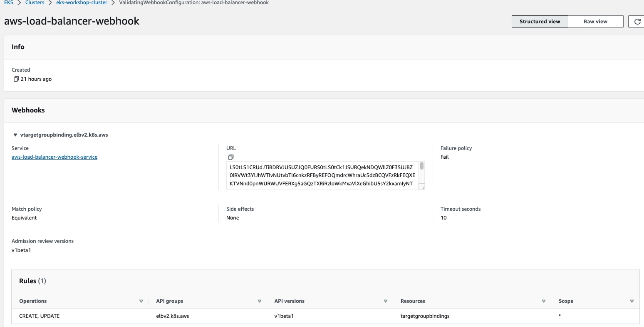Sort rules by Scope column
644x327 pixels.
pyautogui.click(x=632, y=301)
